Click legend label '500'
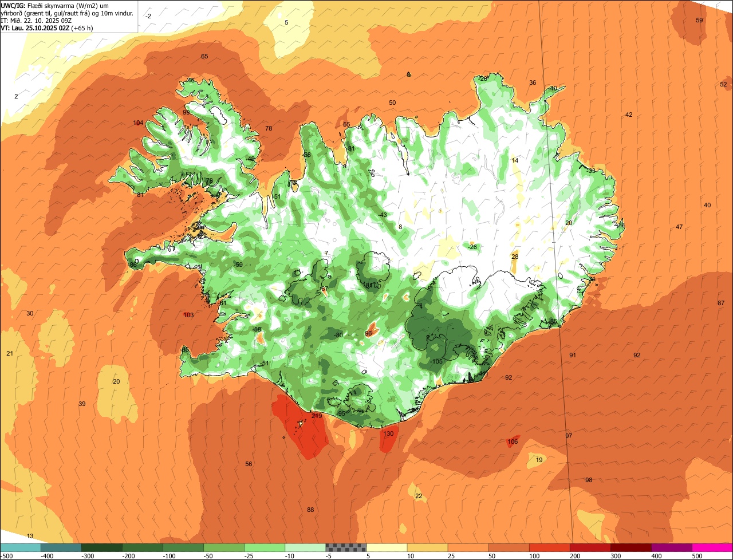 (696, 556)
